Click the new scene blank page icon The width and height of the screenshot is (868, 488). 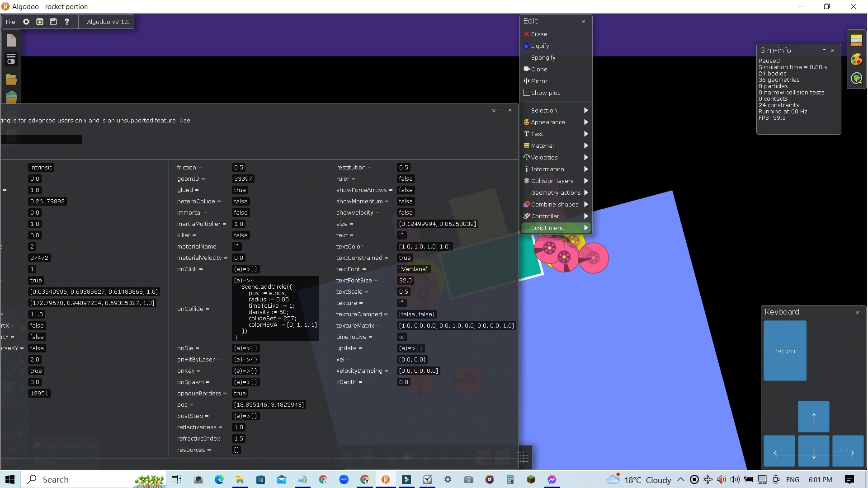pyautogui.click(x=11, y=41)
